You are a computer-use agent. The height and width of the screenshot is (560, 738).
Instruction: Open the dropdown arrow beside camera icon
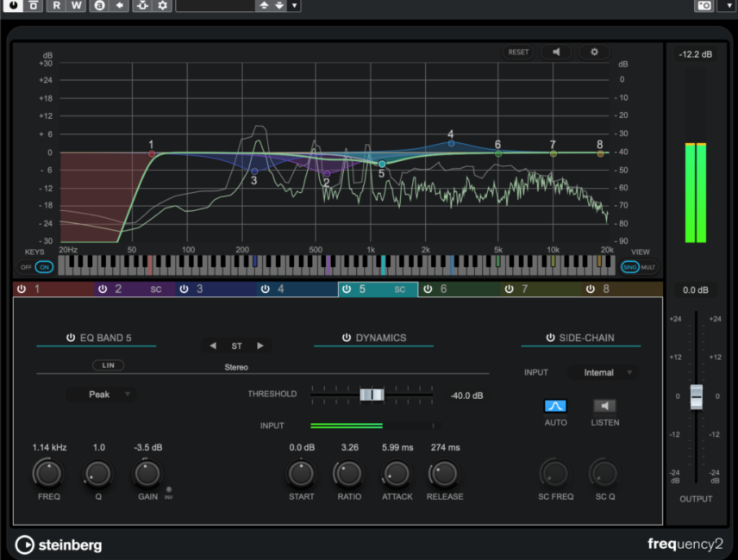tap(729, 6)
